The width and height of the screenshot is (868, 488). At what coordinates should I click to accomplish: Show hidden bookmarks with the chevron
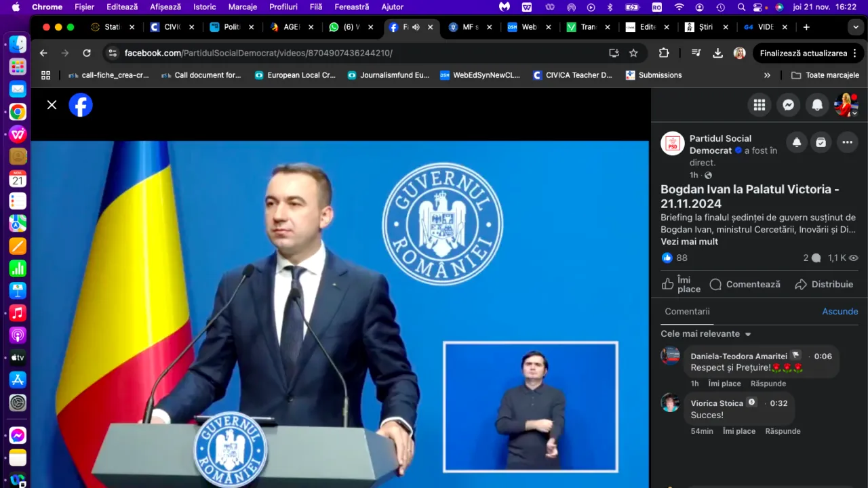[767, 75]
